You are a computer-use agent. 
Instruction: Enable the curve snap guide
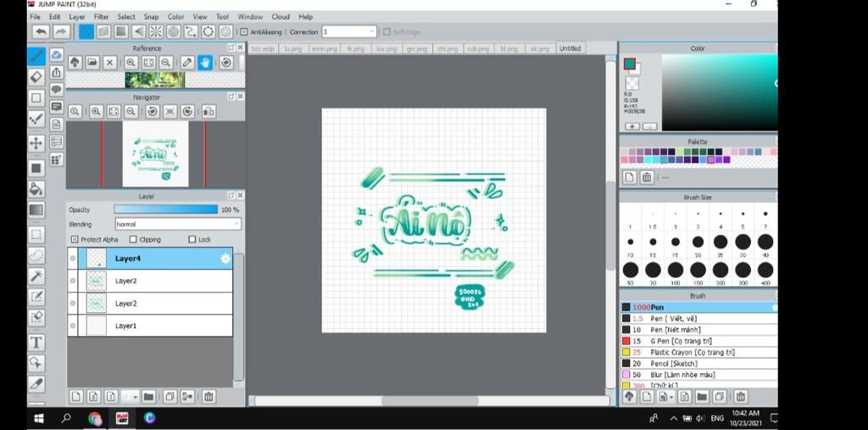pos(191,31)
